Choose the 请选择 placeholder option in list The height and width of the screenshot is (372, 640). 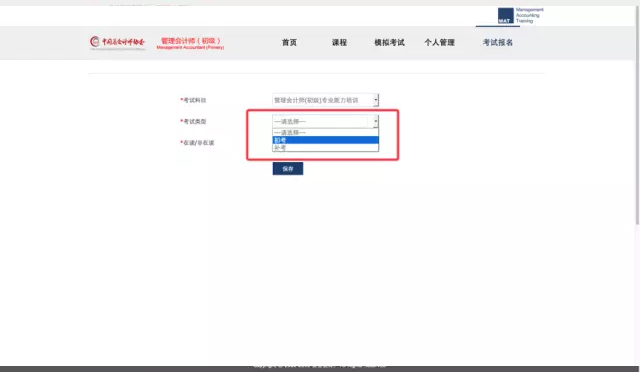coord(325,132)
